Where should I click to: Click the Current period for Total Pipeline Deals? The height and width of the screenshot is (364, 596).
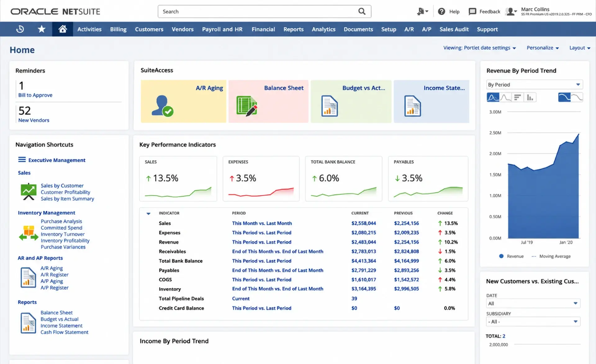tap(241, 299)
